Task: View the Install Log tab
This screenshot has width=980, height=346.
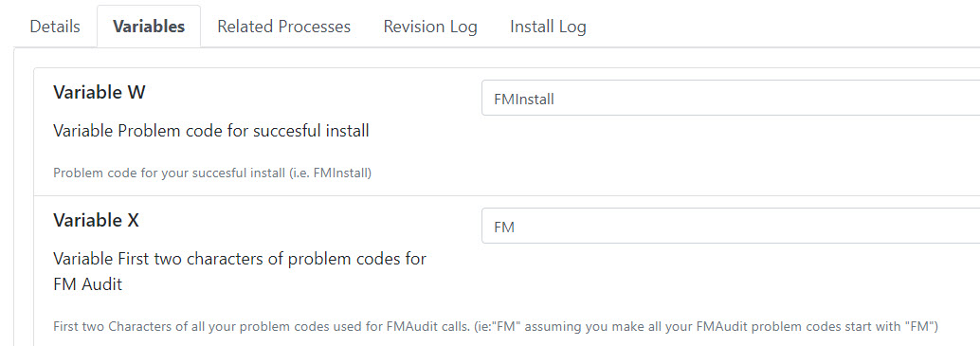Action: pyautogui.click(x=548, y=27)
